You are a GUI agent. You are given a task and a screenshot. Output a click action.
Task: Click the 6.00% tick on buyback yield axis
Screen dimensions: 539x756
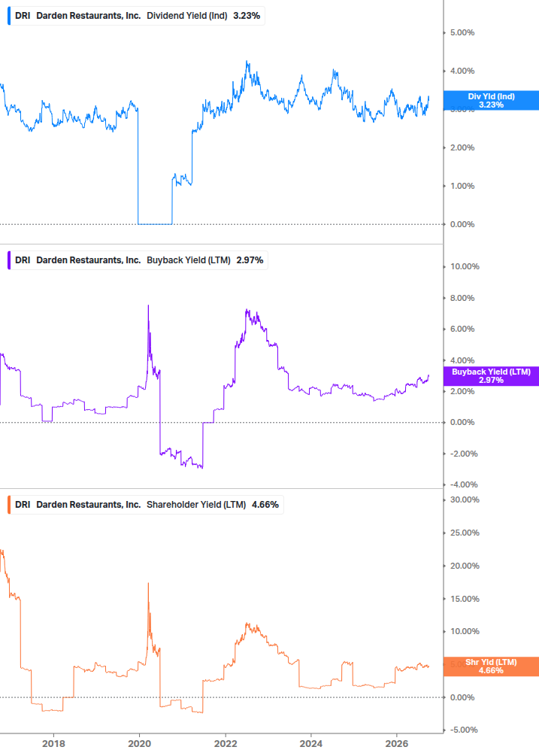(462, 329)
